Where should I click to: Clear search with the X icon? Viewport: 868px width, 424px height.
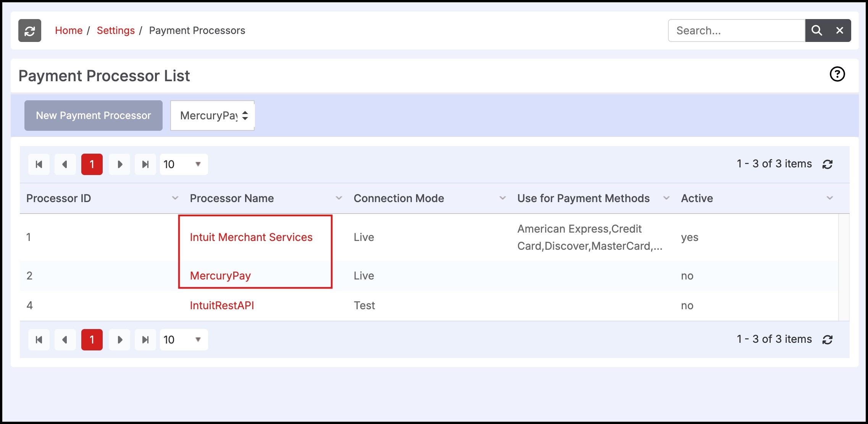click(x=839, y=31)
